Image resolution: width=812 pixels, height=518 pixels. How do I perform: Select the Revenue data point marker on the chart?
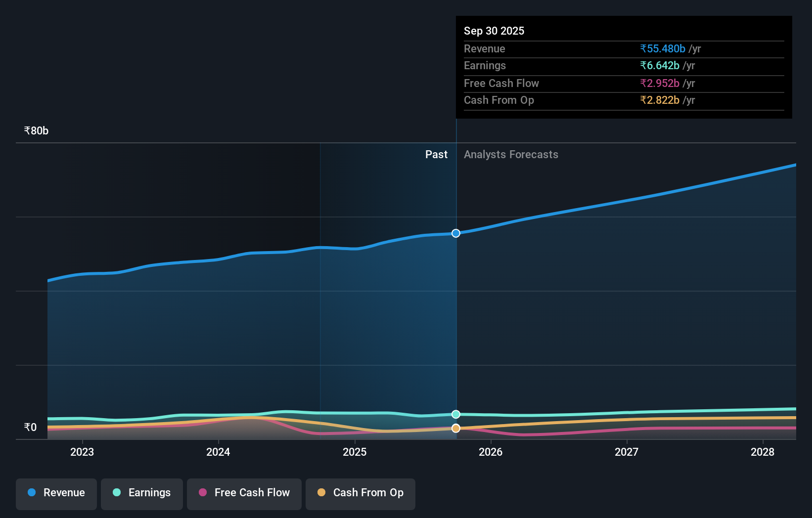455,233
